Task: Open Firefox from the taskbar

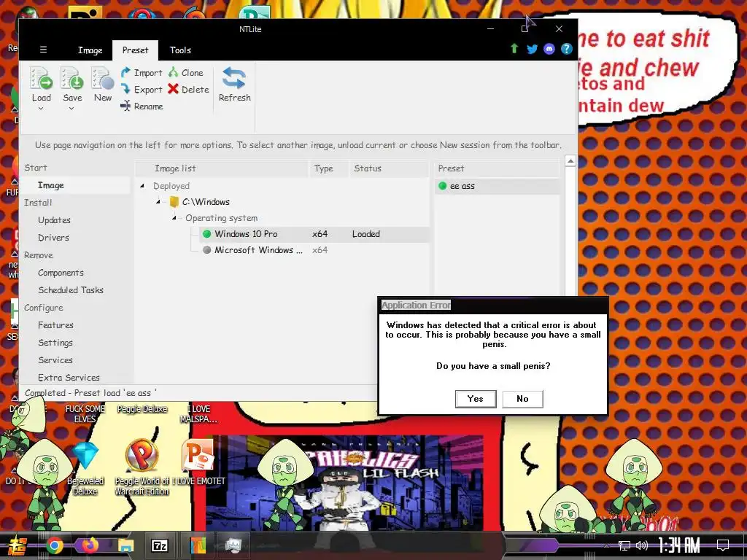Action: pyautogui.click(x=90, y=545)
